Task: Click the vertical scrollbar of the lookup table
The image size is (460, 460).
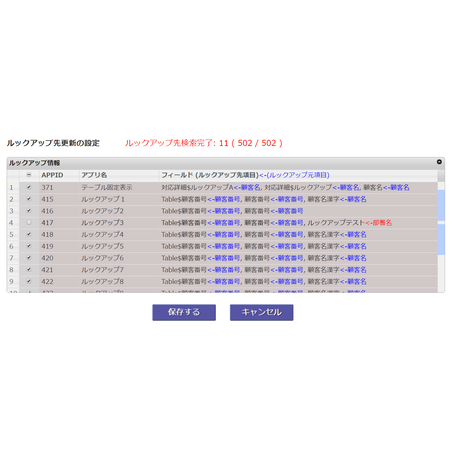Action: pyautogui.click(x=441, y=237)
